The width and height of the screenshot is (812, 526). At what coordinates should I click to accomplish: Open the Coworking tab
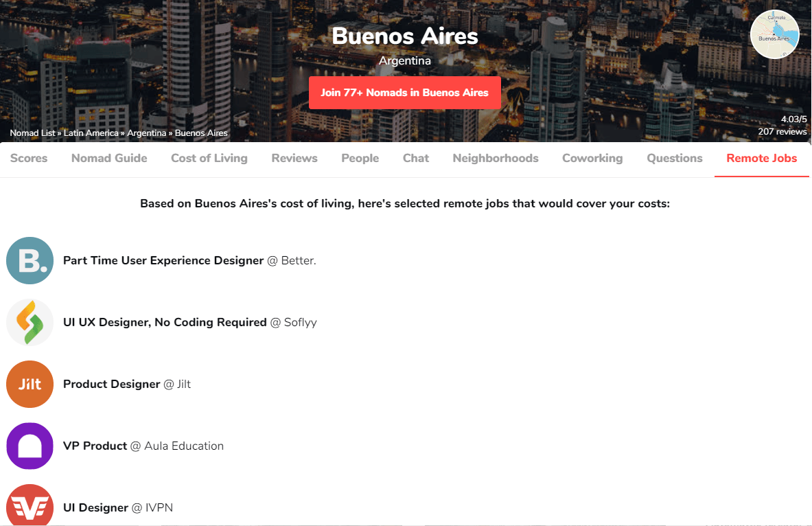click(592, 158)
